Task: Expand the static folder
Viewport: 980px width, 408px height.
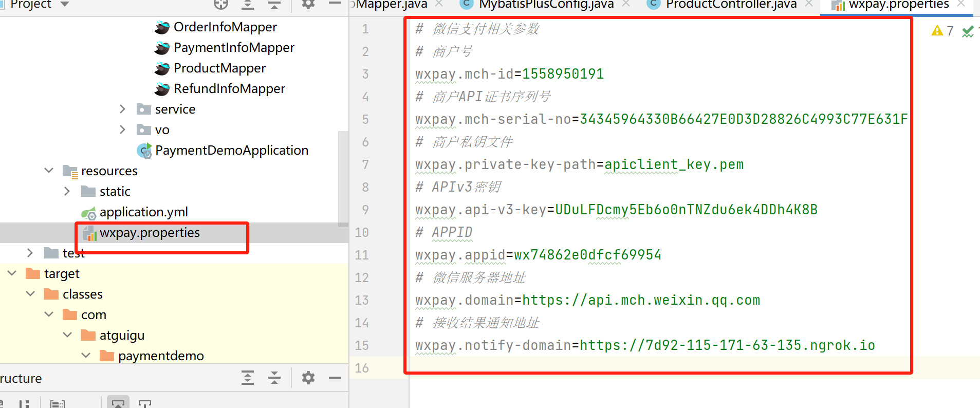Action: tap(67, 191)
